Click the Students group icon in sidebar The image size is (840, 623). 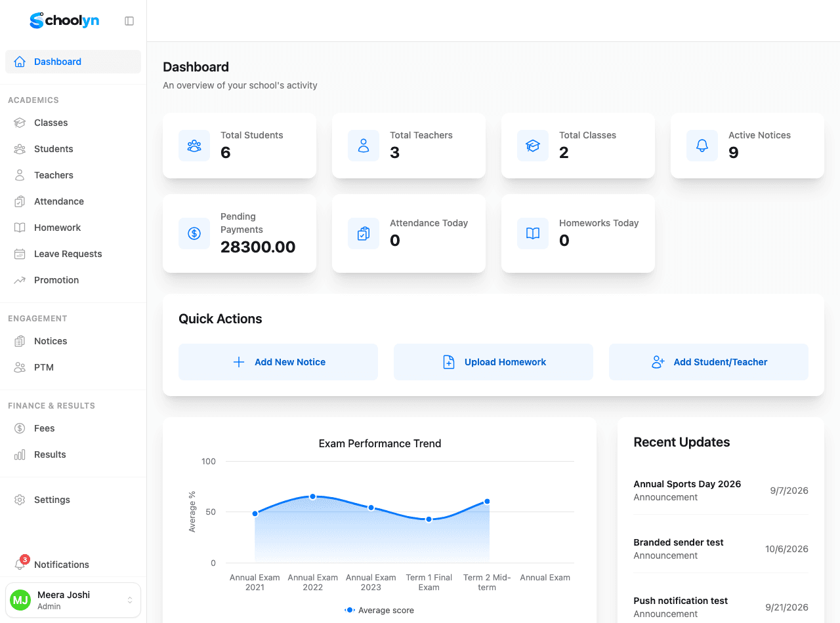pos(20,149)
